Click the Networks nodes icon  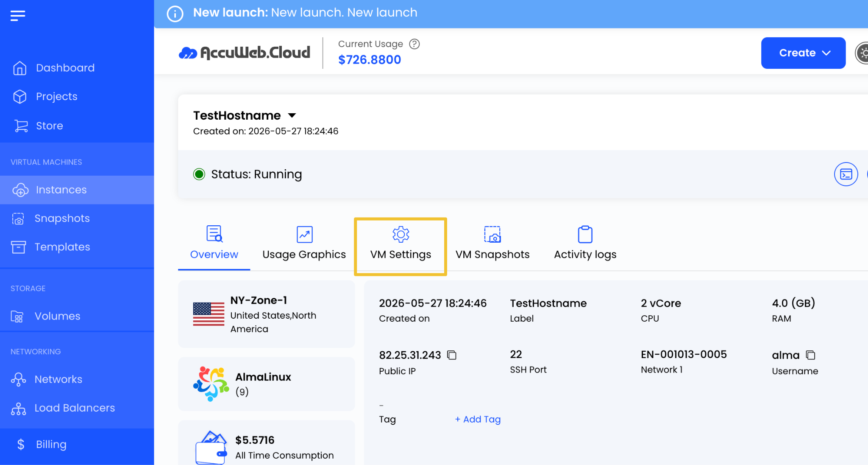pyautogui.click(x=18, y=379)
